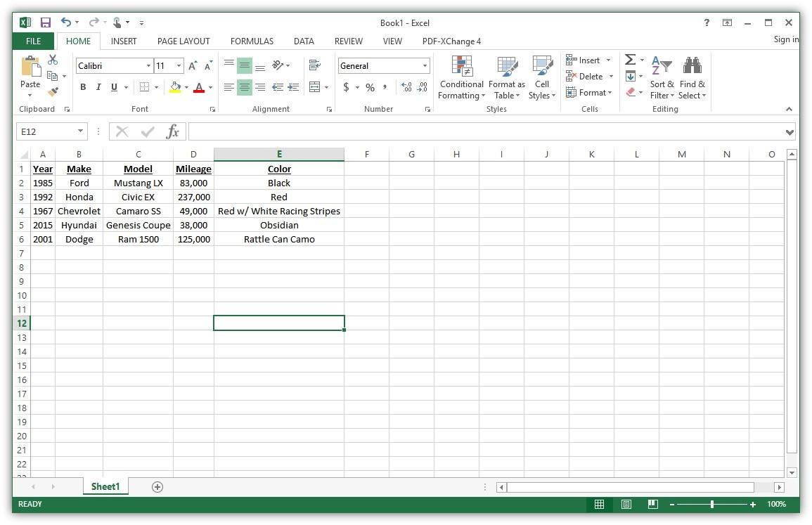The width and height of the screenshot is (812, 525).
Task: Click the Accounting dollar sign format icon
Action: click(346, 87)
